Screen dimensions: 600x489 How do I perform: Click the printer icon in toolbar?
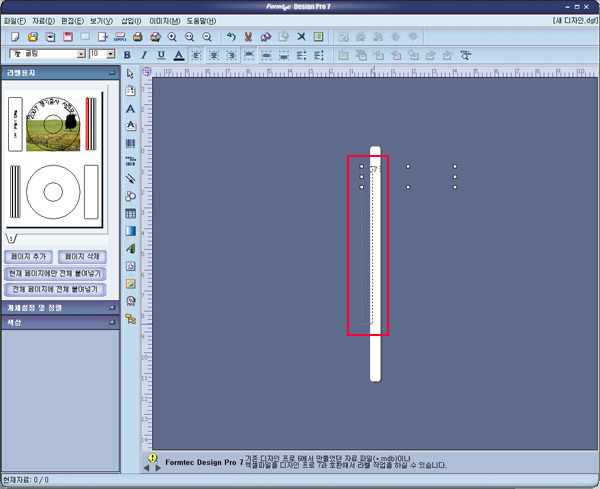pos(138,37)
